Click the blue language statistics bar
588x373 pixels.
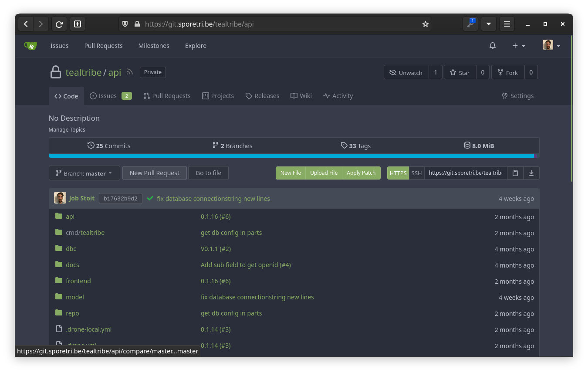(291, 156)
